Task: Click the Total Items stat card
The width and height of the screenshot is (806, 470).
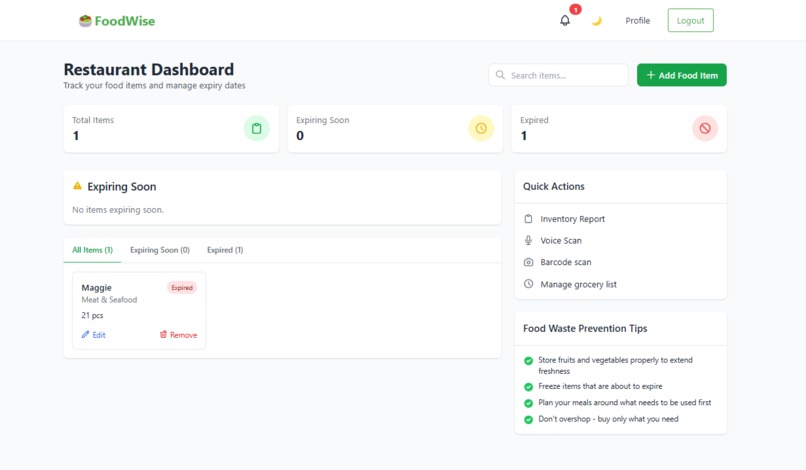Action: point(171,129)
